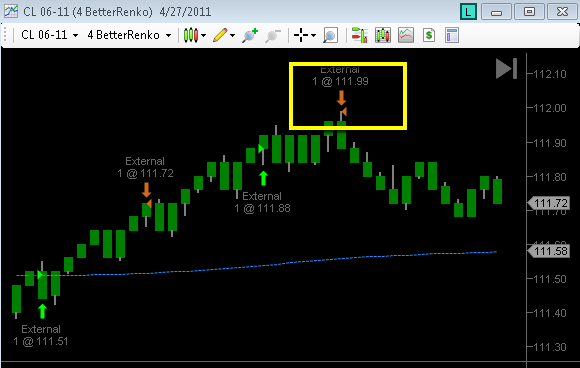580x368 pixels.
Task: Maximize the chart window
Action: (x=529, y=12)
